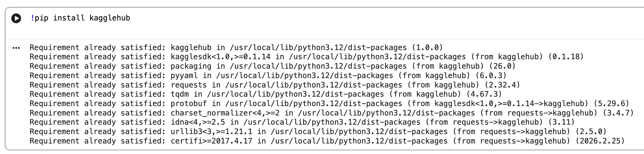Click the protobuf package name in output
644x154 pixels.
point(189,103)
